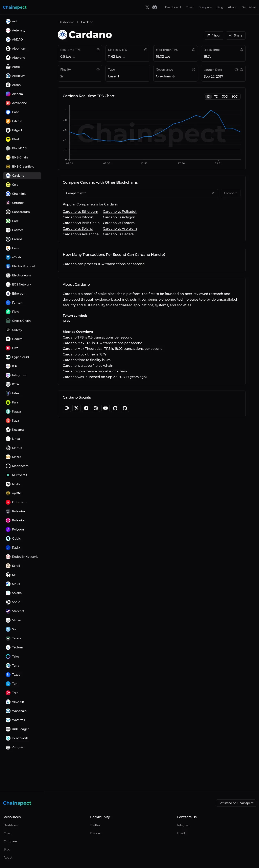Screen dimensions: 259x868
Task: Select the 7D chart range
Action: [x=216, y=97]
